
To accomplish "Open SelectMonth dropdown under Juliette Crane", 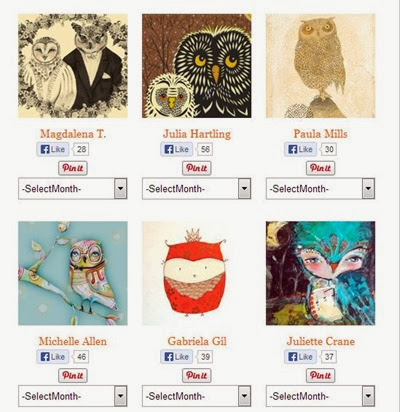I will point(321,396).
